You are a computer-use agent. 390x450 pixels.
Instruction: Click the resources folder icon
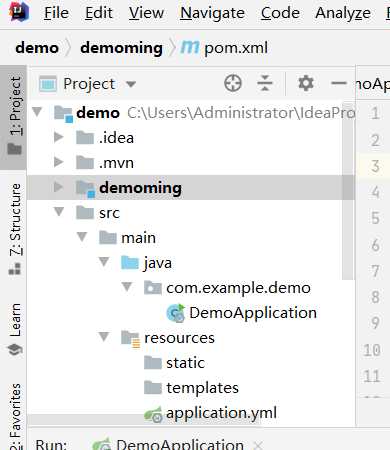click(x=131, y=339)
